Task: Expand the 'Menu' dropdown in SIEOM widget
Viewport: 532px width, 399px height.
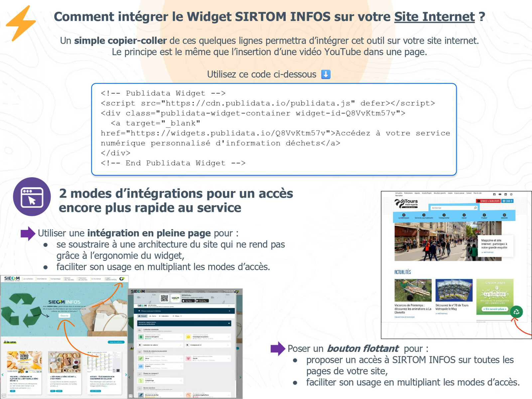Action: point(177,316)
